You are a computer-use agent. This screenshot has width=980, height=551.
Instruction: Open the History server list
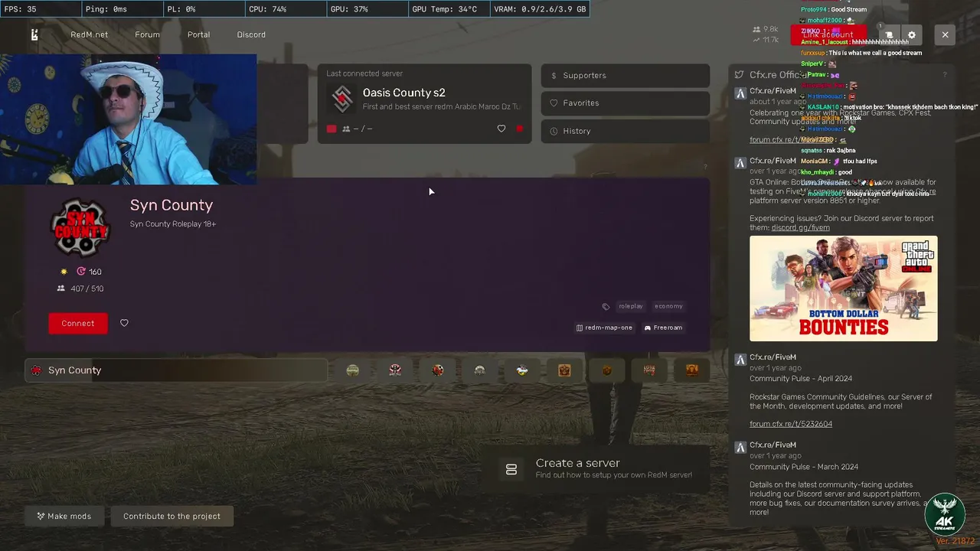point(625,131)
